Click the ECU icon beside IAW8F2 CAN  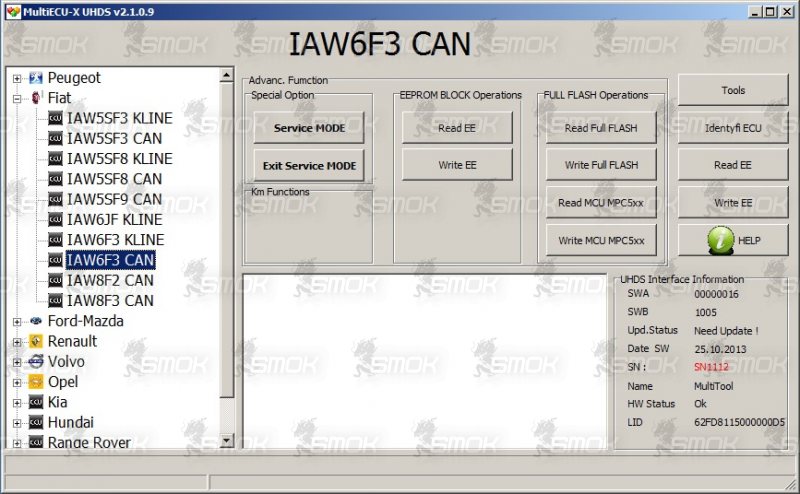(55, 281)
